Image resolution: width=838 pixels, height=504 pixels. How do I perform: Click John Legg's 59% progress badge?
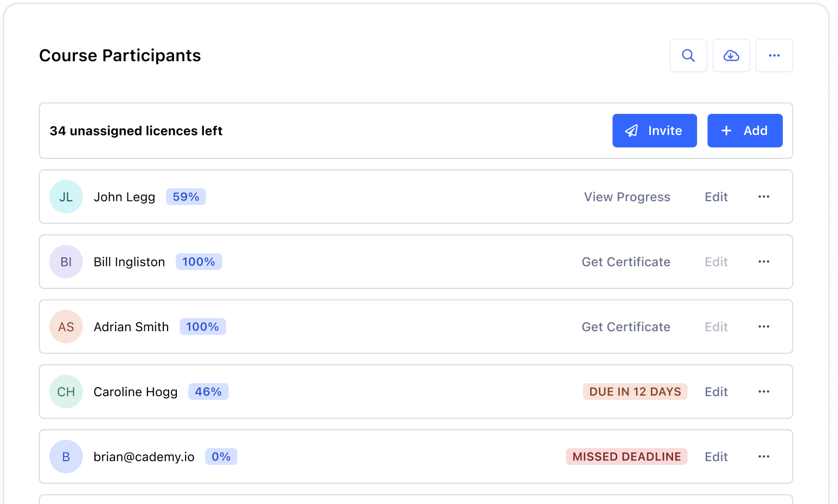tap(186, 197)
